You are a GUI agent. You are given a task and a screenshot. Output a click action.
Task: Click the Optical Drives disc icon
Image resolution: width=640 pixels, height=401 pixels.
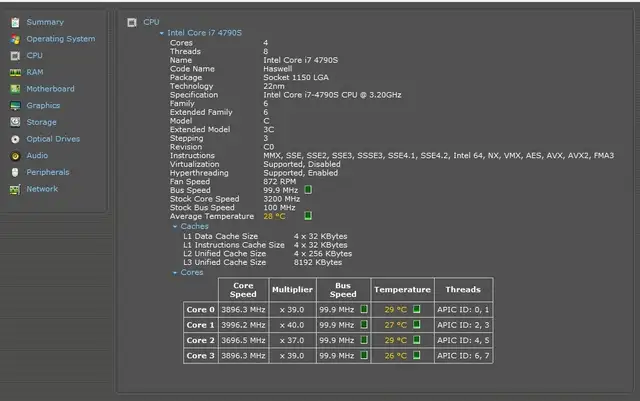15,139
